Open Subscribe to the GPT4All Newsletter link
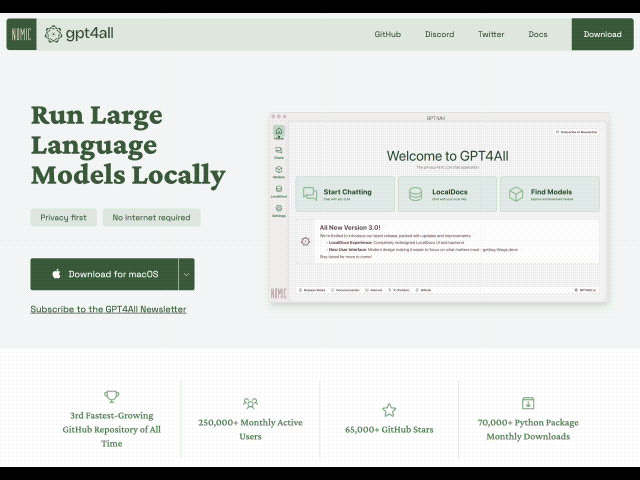 (109, 309)
